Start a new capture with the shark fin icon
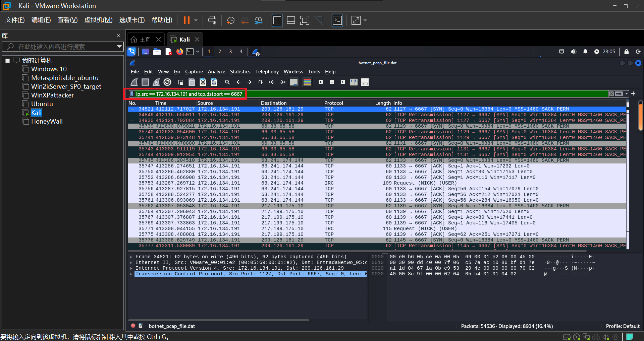The width and height of the screenshot is (644, 341). point(134,82)
